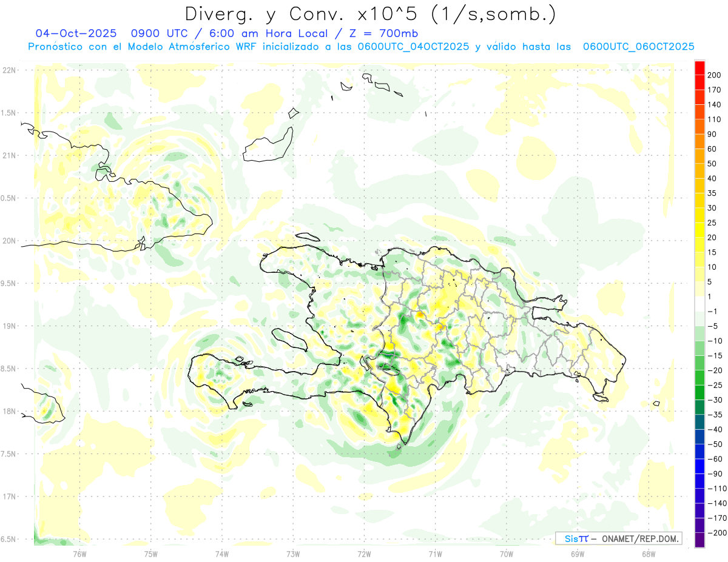Select the '72W' longitude label
The width and height of the screenshot is (728, 562).
click(x=364, y=554)
